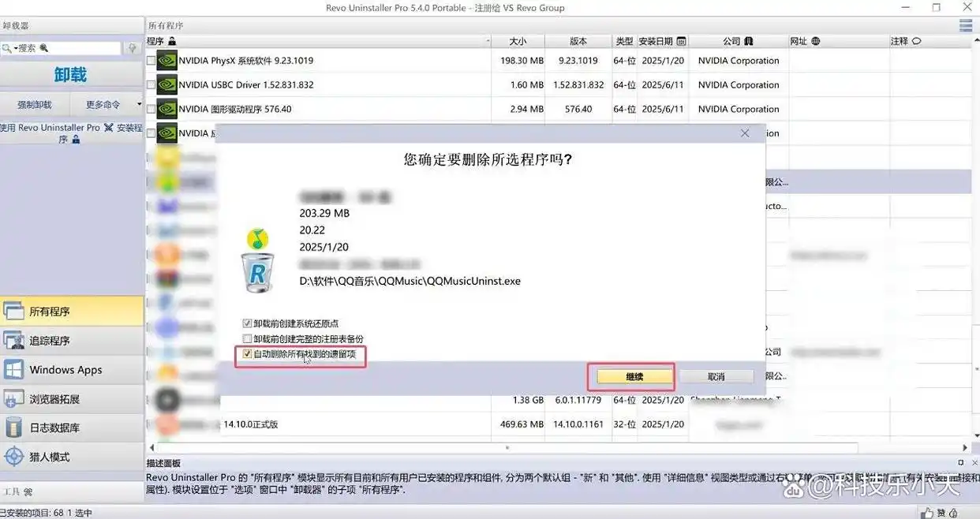Click the 日志数据库 sidebar icon
This screenshot has height=519, width=980.
[x=13, y=428]
